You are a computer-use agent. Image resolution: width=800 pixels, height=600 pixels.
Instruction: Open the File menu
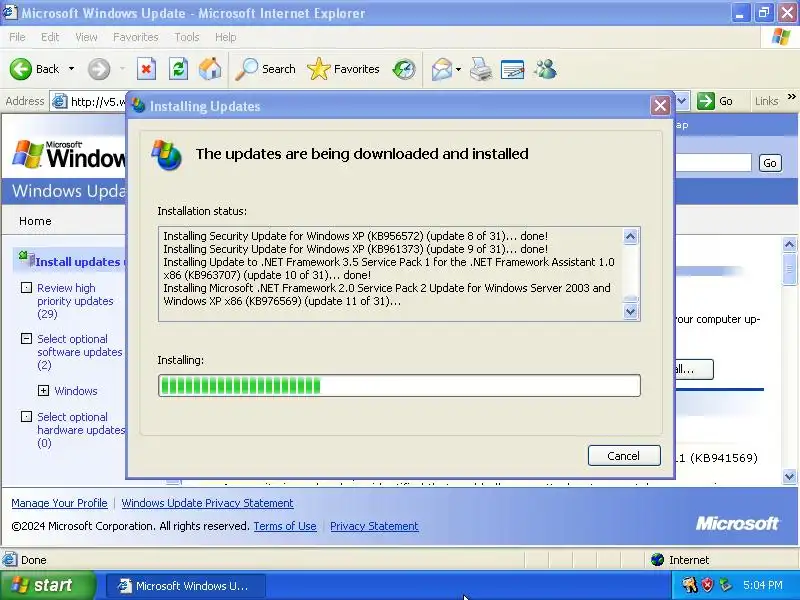coord(17,37)
